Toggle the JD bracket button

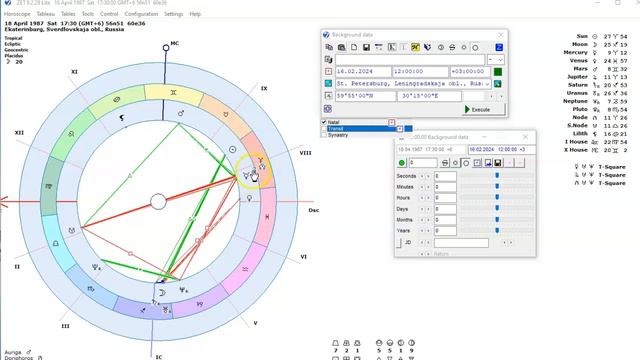400,242
